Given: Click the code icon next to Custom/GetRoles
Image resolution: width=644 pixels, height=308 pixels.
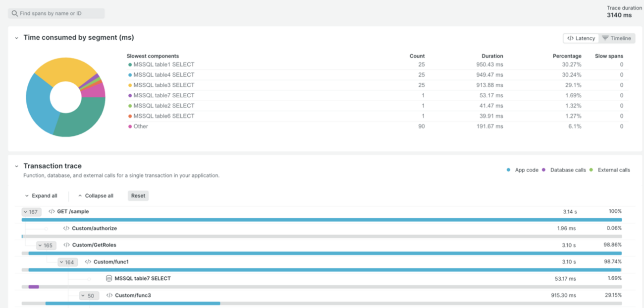Looking at the screenshot, I should click(x=66, y=245).
